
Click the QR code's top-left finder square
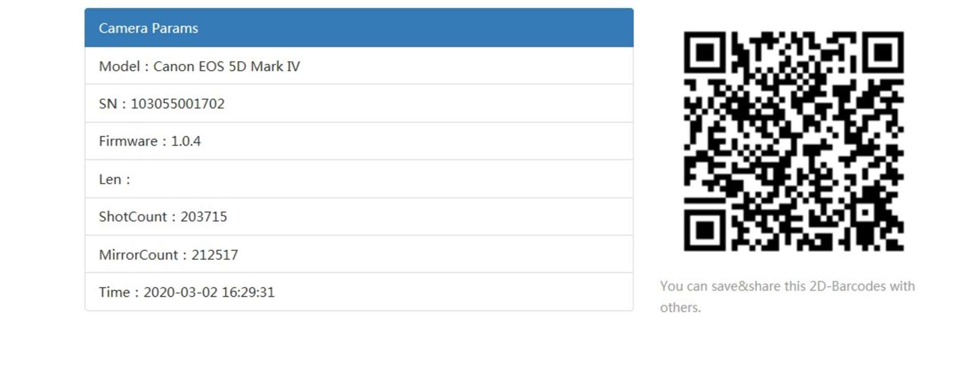click(x=705, y=52)
